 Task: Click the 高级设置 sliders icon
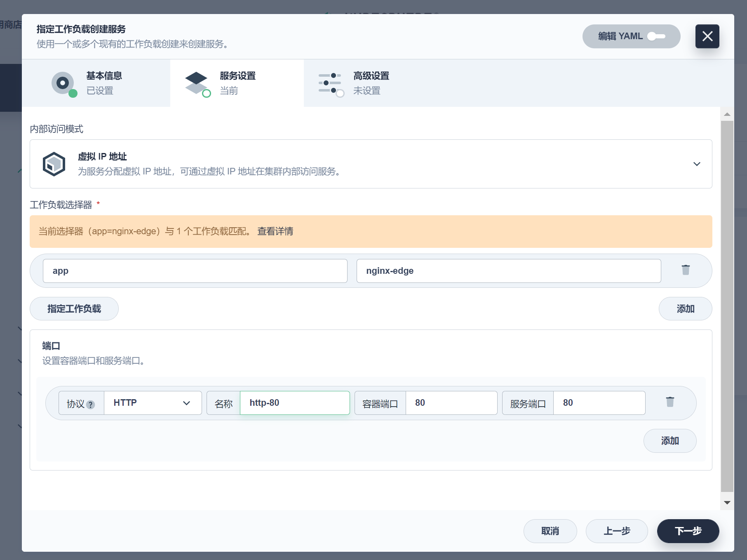tap(331, 84)
